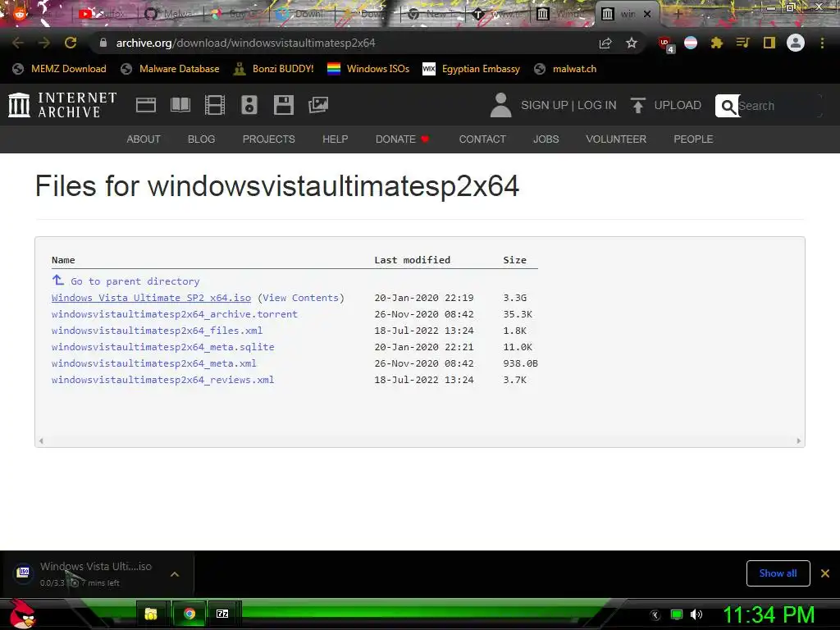Open the Chrome profile avatar
This screenshot has height=630, width=840.
coord(796,43)
